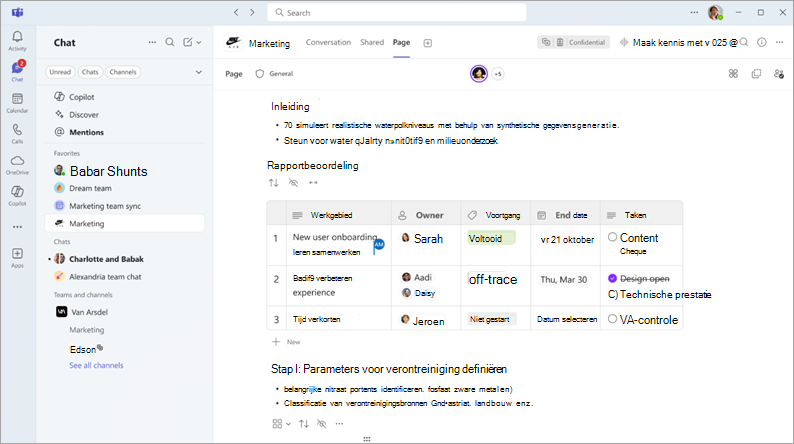Open Teams settings and more ellipsis in the title bar
The height and width of the screenshot is (444, 794).
(x=694, y=13)
